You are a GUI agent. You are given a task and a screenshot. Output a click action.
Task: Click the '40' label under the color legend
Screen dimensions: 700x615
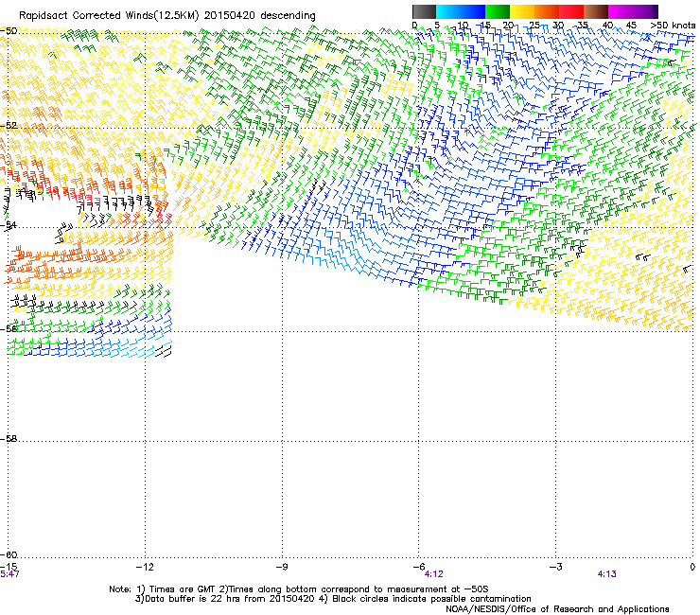tap(607, 25)
